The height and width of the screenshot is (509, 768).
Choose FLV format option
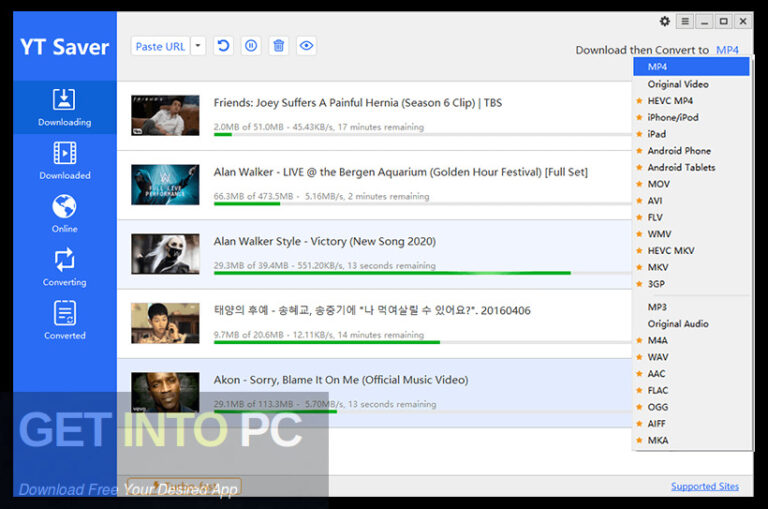[691, 217]
